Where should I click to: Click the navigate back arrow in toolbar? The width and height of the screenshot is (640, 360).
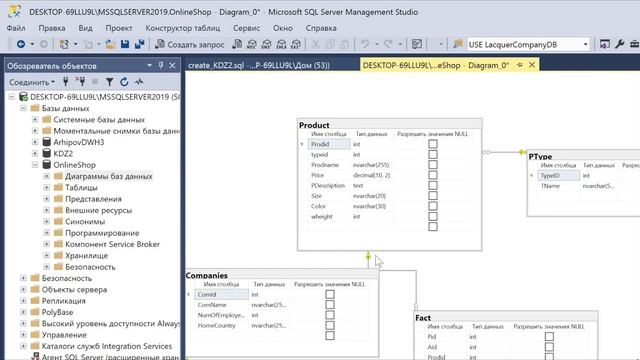pos(21,44)
